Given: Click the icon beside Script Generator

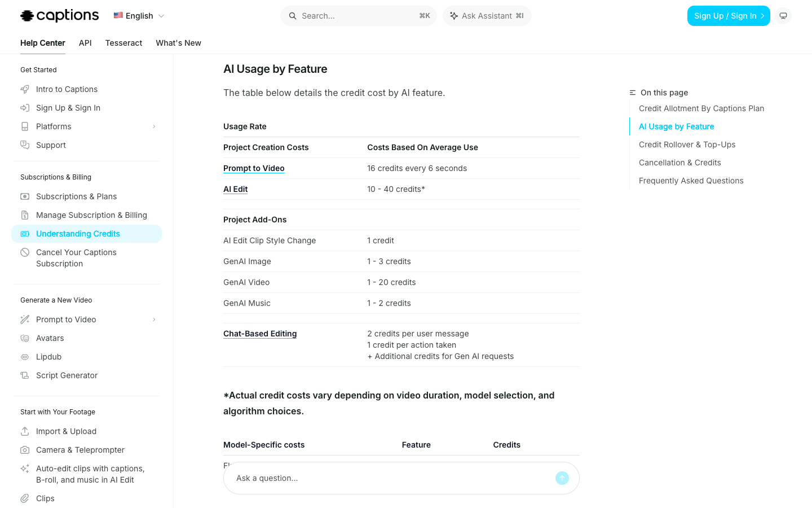Looking at the screenshot, I should [x=25, y=375].
